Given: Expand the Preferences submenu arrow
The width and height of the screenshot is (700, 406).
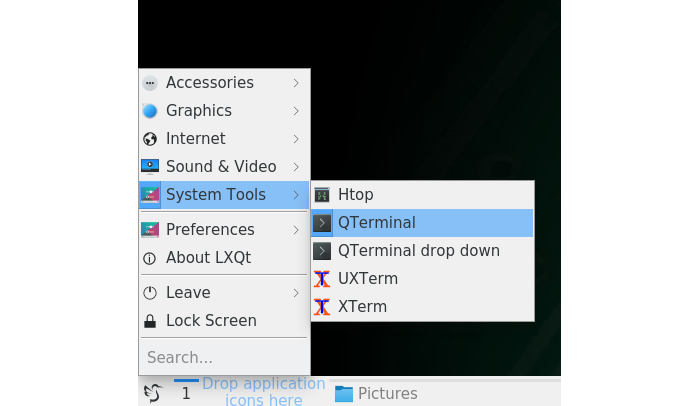Looking at the screenshot, I should point(296,230).
